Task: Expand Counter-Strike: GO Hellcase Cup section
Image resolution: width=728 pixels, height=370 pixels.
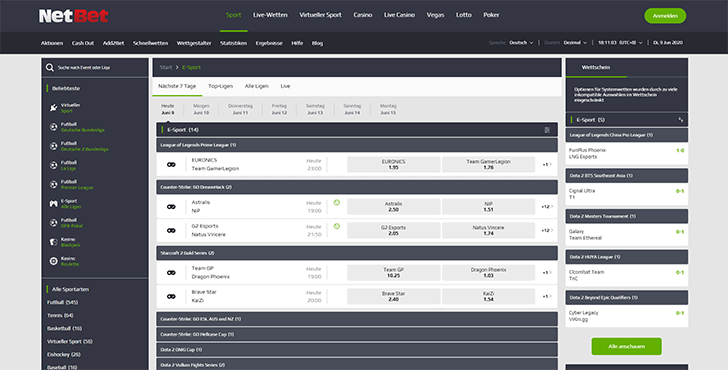Action: pos(357,334)
